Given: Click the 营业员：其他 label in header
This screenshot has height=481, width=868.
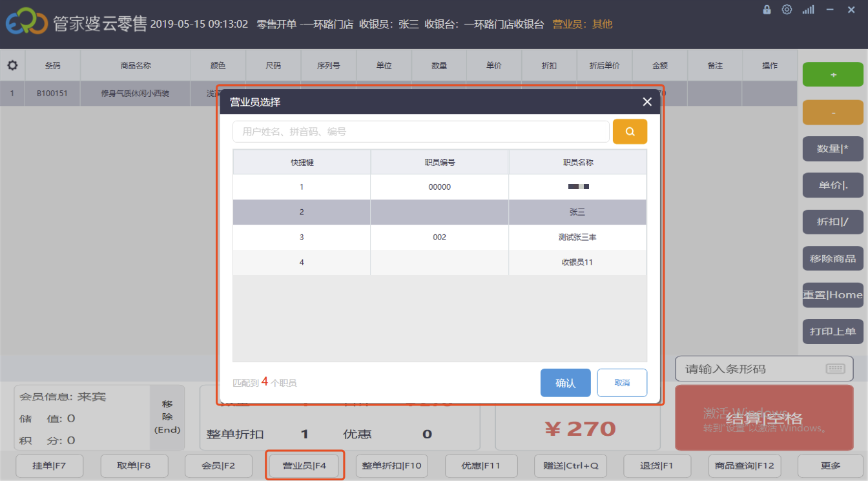Looking at the screenshot, I should [583, 24].
